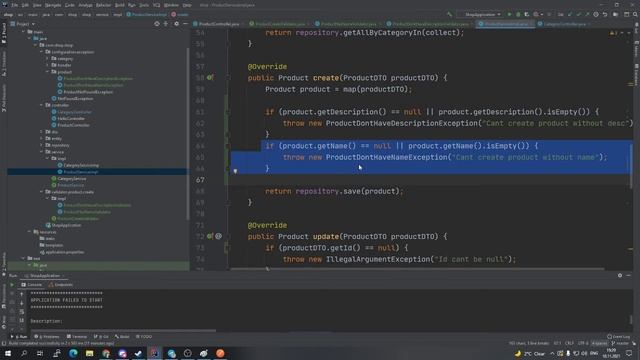This screenshot has height=360, width=640.
Task: Click the taskbar search magnifier
Action: tap(24, 353)
